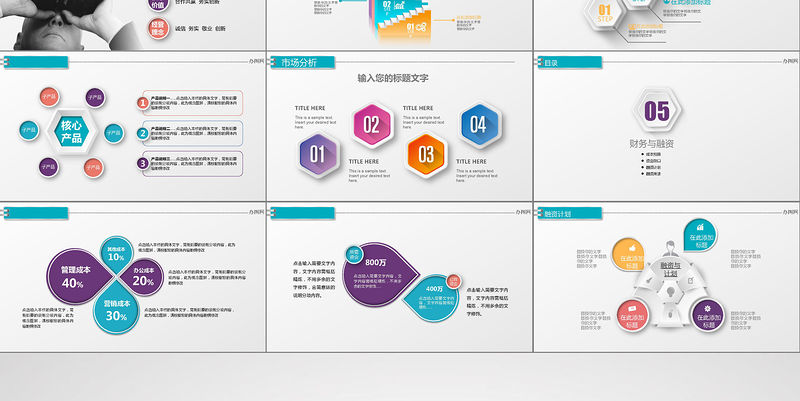Select the 市场分析 slide title tab

click(300, 63)
